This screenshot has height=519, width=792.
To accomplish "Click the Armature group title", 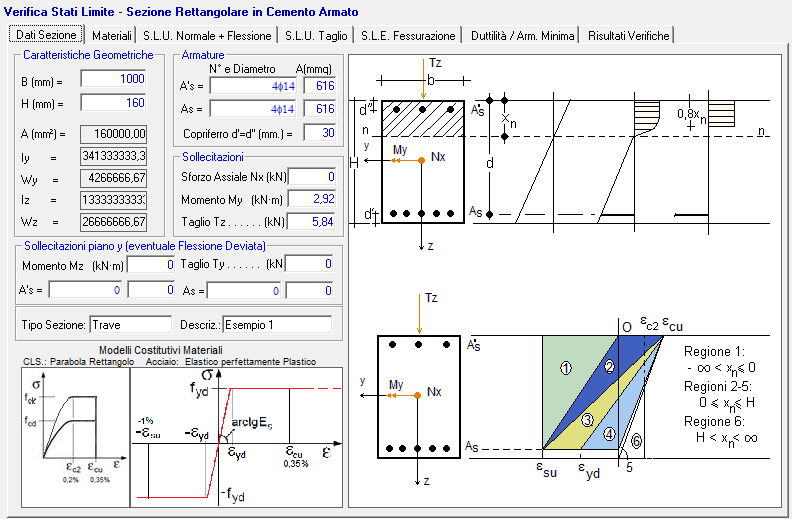I will click(203, 55).
